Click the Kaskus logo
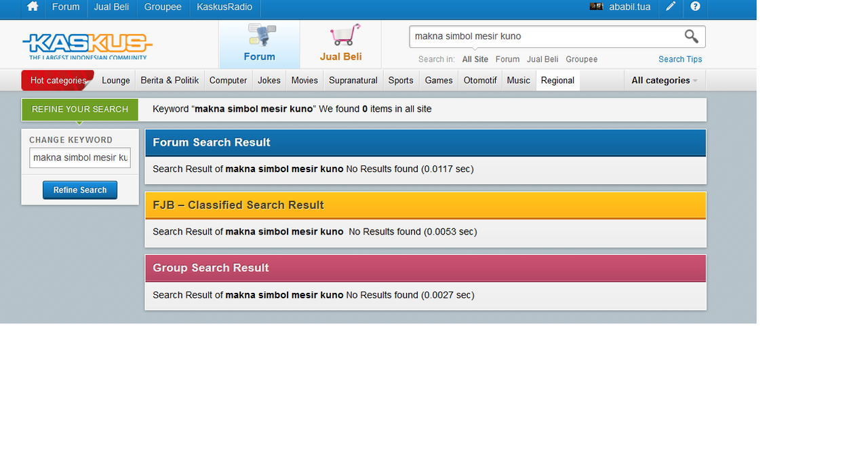The height and width of the screenshot is (463, 868). [87, 45]
